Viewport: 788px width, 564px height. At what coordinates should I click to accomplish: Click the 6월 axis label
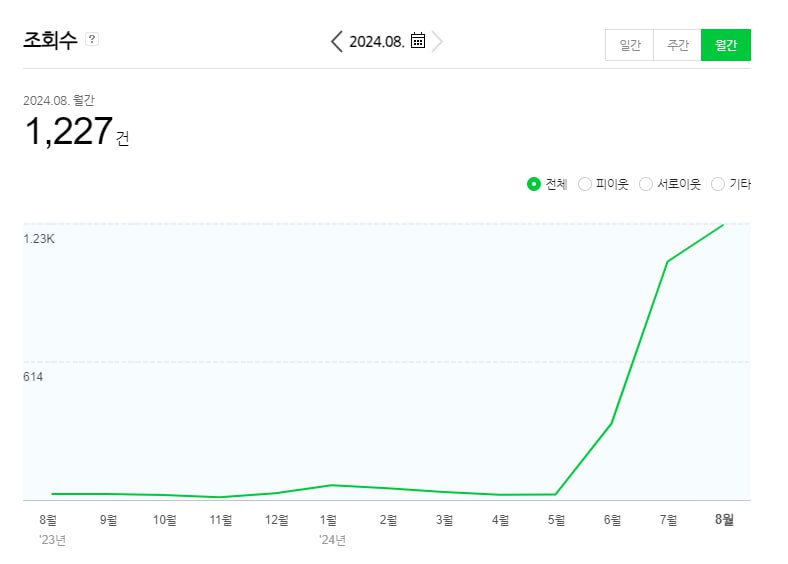click(x=612, y=520)
